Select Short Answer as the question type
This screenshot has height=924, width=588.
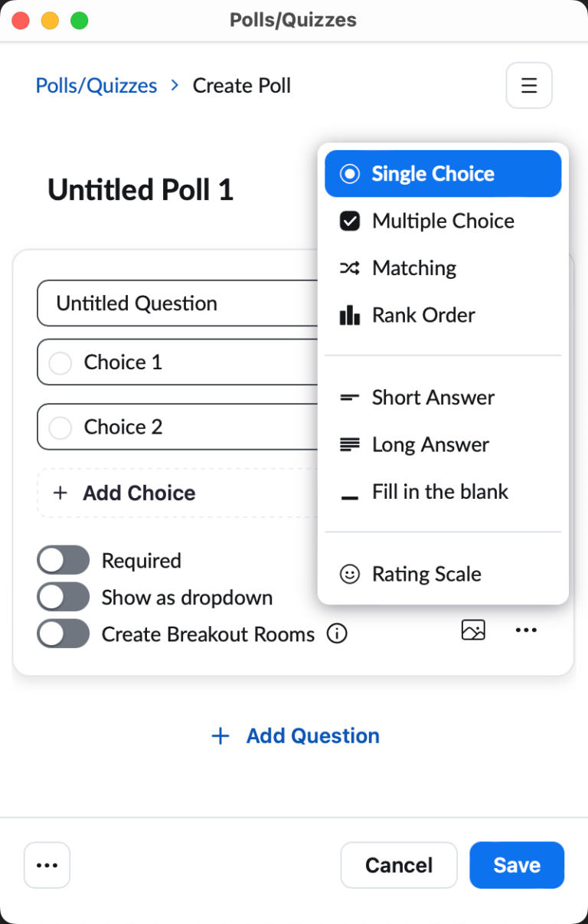click(433, 397)
